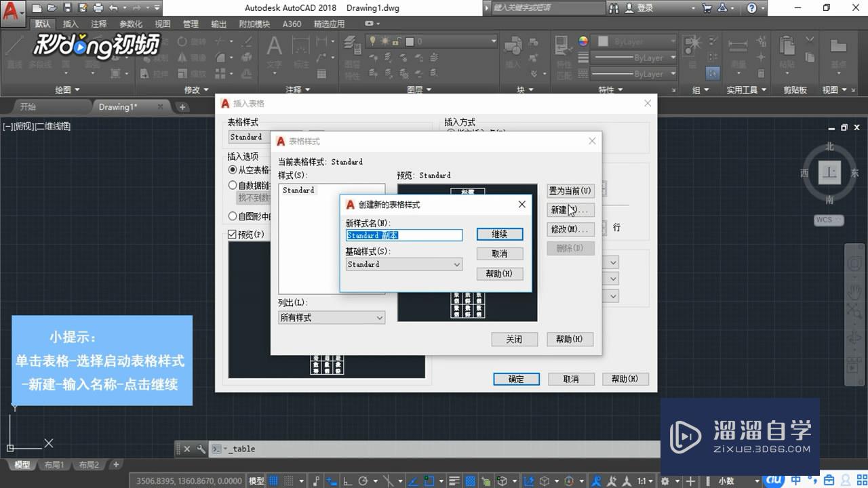Open the Manage (管理) ribbon tab
The height and width of the screenshot is (488, 868).
coord(191,24)
